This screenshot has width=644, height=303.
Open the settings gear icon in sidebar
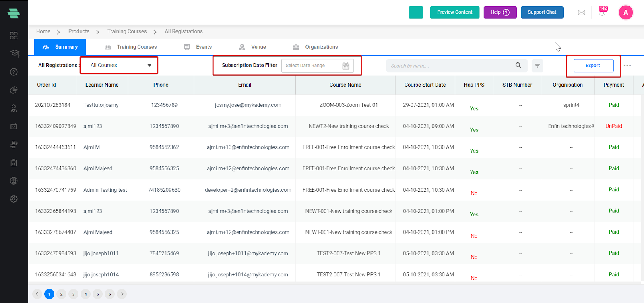click(14, 199)
